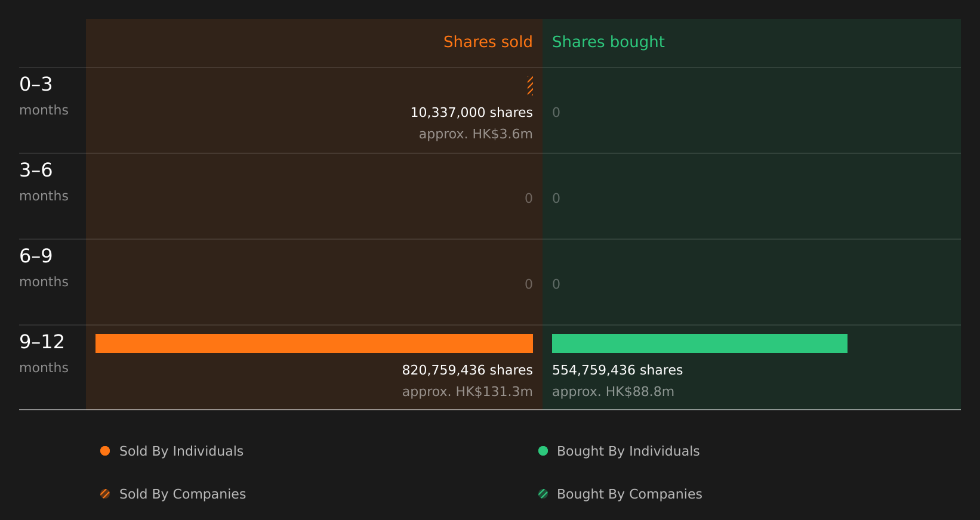Click the orange Sold By Individuals legend dot
The height and width of the screenshot is (520, 980).
click(105, 451)
